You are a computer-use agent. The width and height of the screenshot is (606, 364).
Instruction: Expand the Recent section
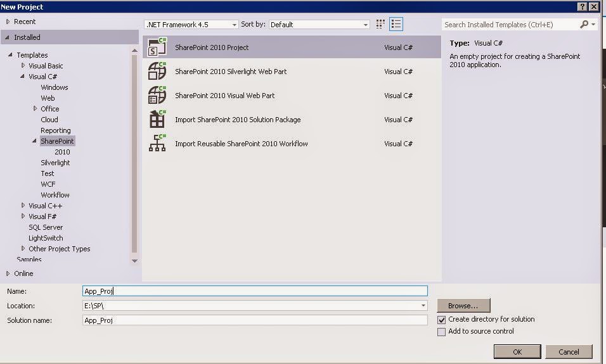point(8,22)
